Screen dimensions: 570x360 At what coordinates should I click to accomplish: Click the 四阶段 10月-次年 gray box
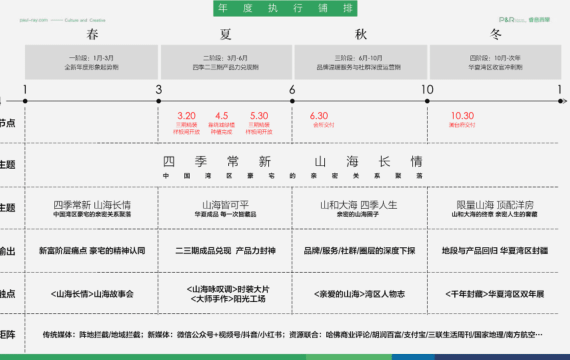(495, 62)
